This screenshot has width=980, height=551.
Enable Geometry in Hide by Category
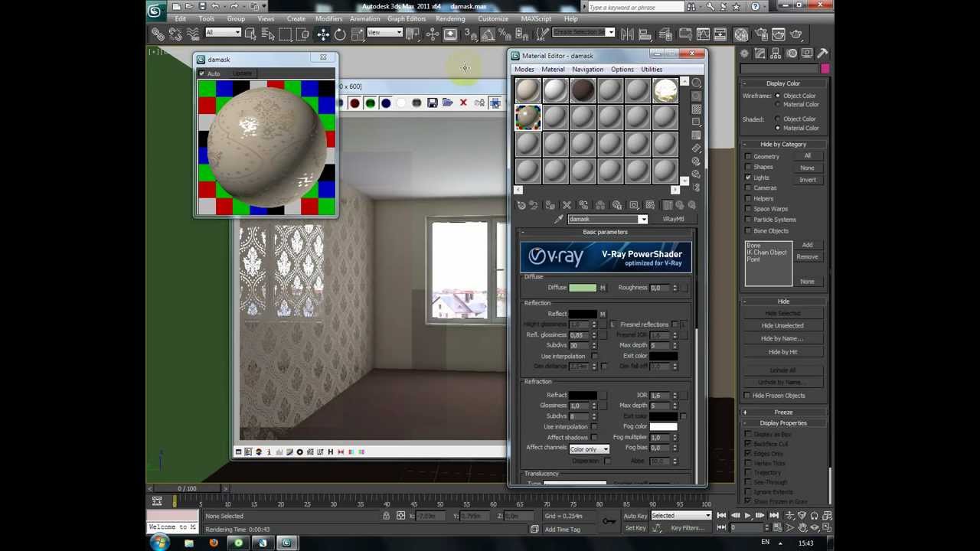click(748, 157)
